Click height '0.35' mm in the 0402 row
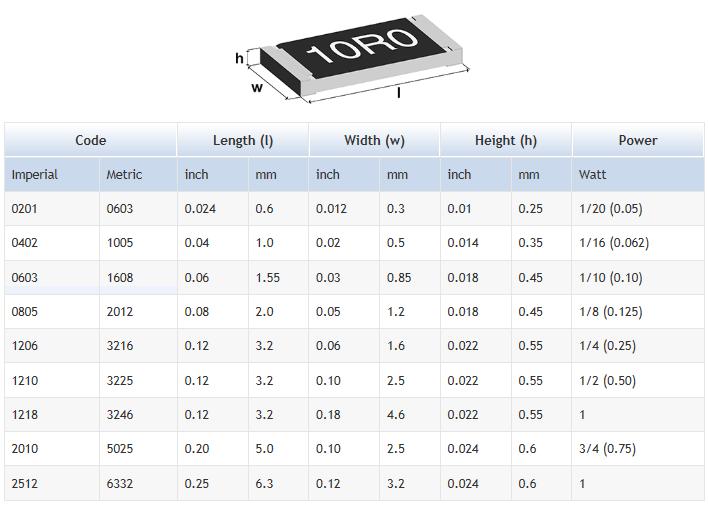The height and width of the screenshot is (507, 709). point(530,243)
